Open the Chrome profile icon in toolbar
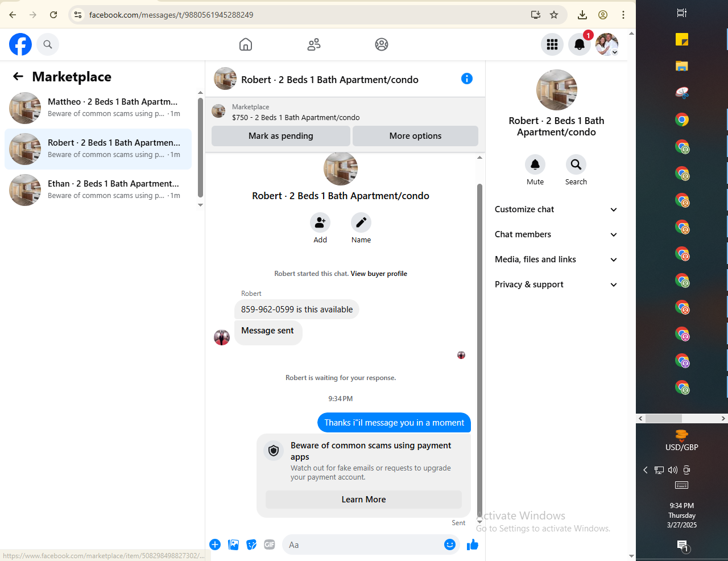The image size is (728, 561). [x=603, y=15]
